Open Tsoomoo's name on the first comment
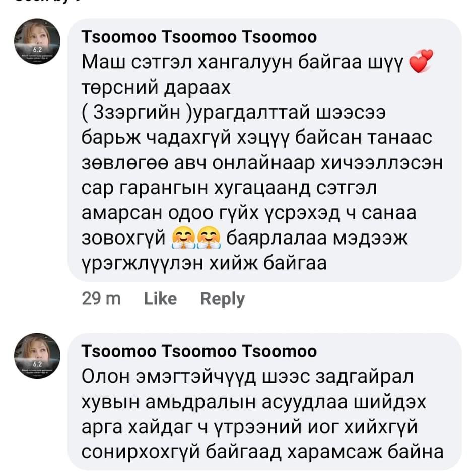476x474 pixels. click(199, 37)
